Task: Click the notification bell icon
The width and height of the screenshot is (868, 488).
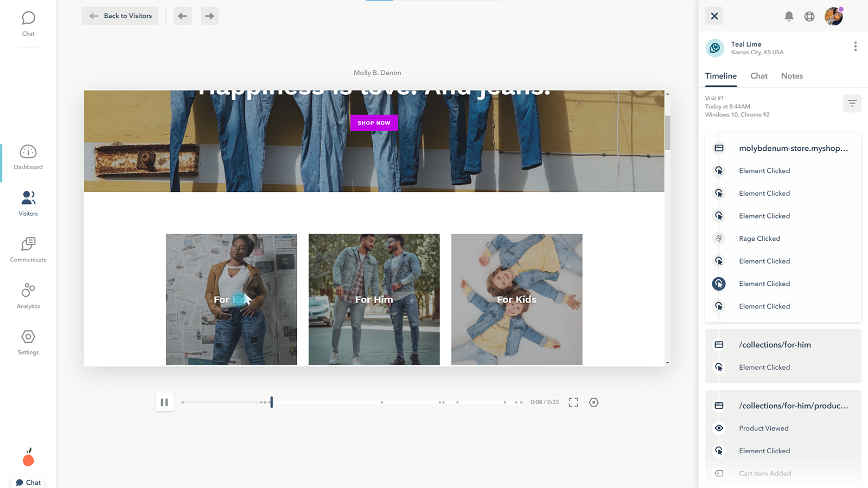Action: pyautogui.click(x=789, y=16)
